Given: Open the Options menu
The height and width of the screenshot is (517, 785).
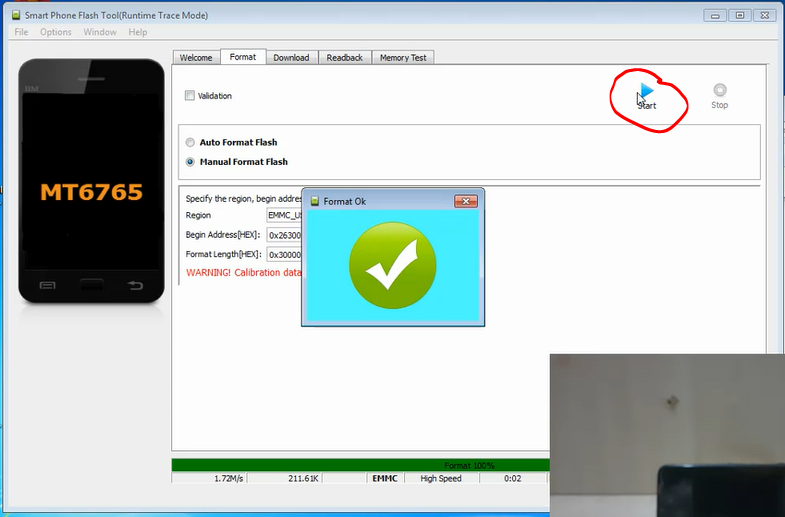Looking at the screenshot, I should pyautogui.click(x=56, y=32).
